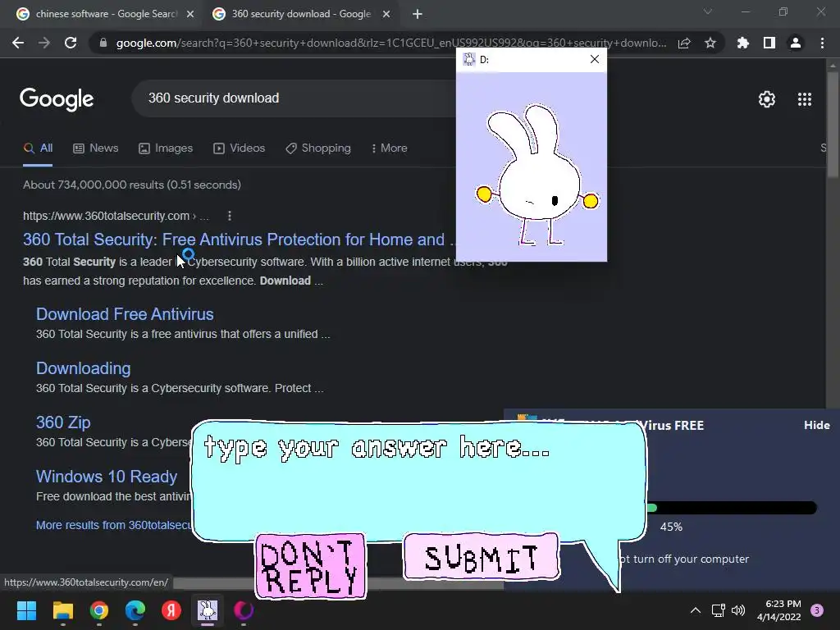This screenshot has height=630, width=840.
Task: Click the Google logo
Action: (x=57, y=99)
